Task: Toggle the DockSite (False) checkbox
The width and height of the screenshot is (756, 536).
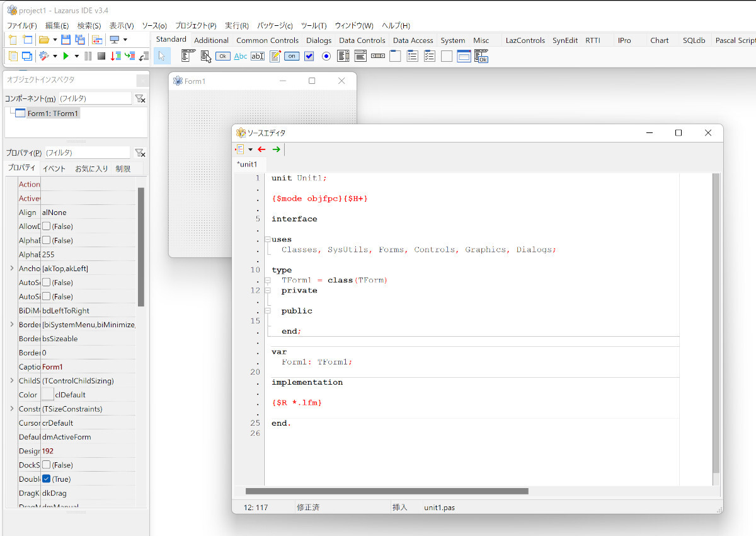Action: coord(46,465)
